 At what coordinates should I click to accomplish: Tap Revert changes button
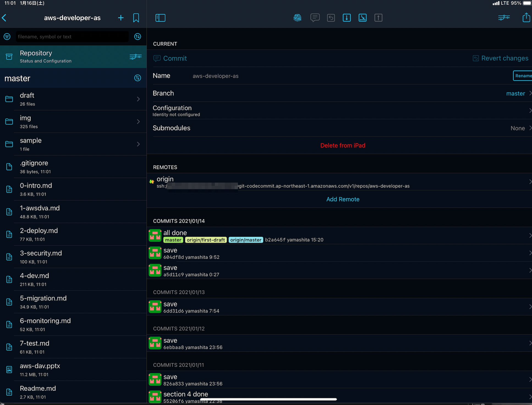click(500, 58)
